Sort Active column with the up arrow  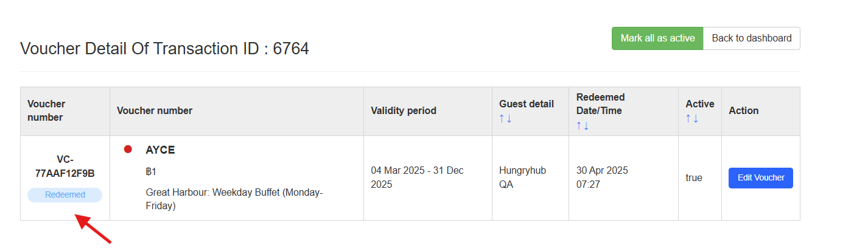[688, 119]
